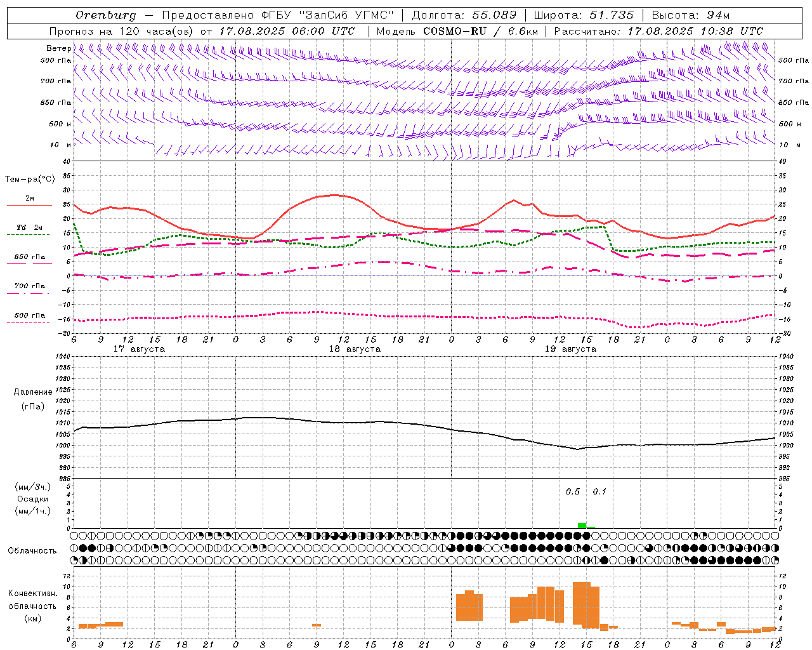Click the forecast start time 17.08.2025 06:00 UTC
812x650 pixels.
pyautogui.click(x=287, y=31)
